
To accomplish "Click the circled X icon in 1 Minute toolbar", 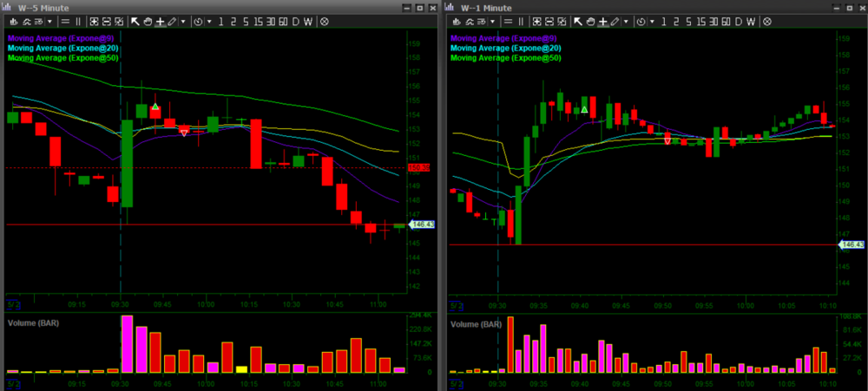I will tap(765, 20).
